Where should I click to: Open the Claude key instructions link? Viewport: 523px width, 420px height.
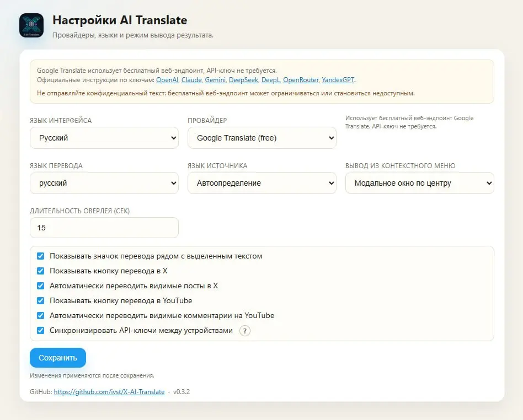(x=191, y=80)
